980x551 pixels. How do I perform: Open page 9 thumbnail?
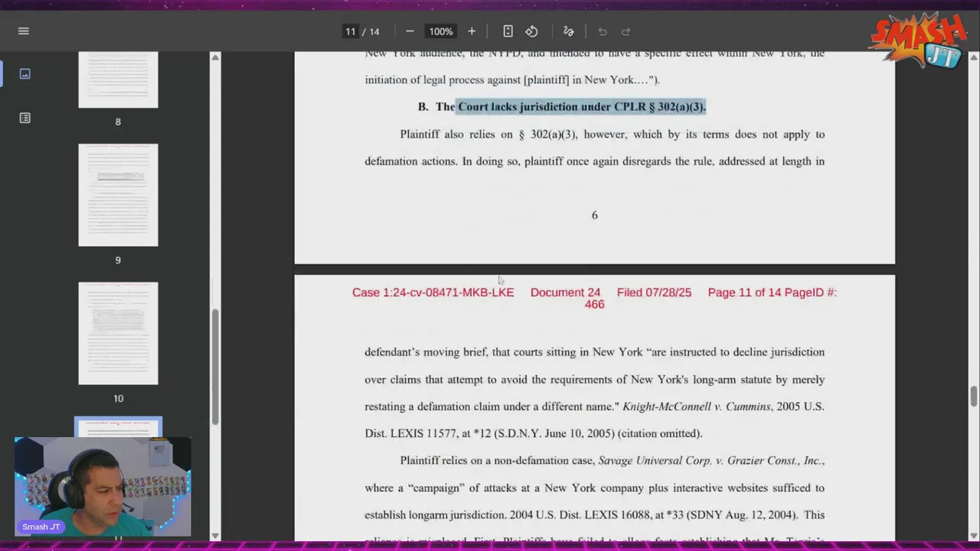(118, 195)
